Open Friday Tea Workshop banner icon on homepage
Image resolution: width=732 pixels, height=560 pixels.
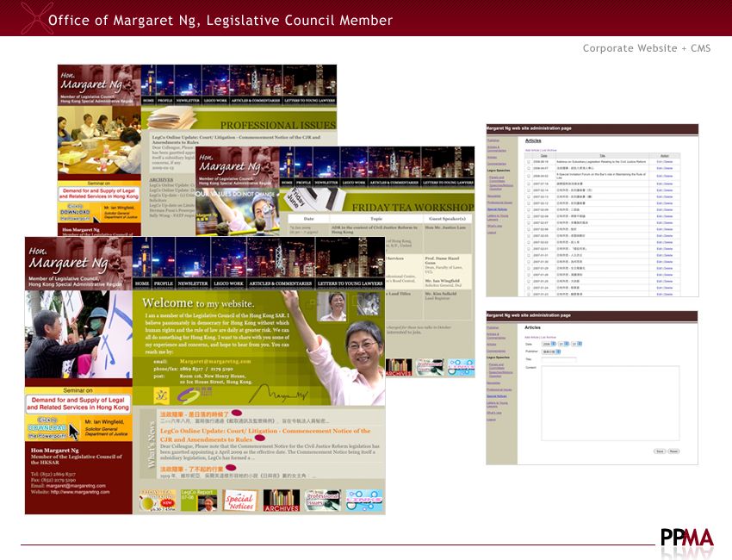(158, 501)
